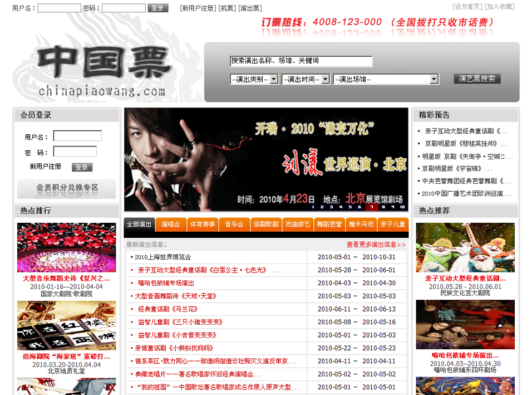Viewport: 532px width, 395px height.
Task: Switch to the 音乐会 tab
Action: click(x=234, y=225)
